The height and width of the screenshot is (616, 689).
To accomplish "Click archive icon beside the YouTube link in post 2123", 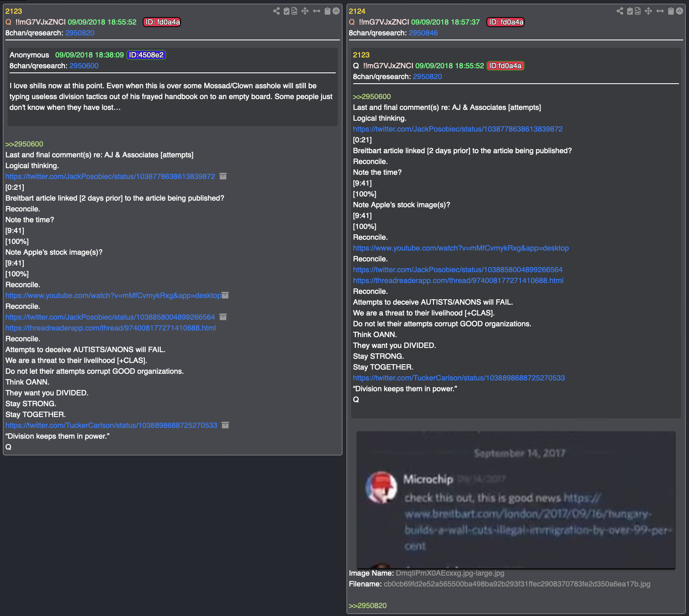I will pyautogui.click(x=225, y=295).
